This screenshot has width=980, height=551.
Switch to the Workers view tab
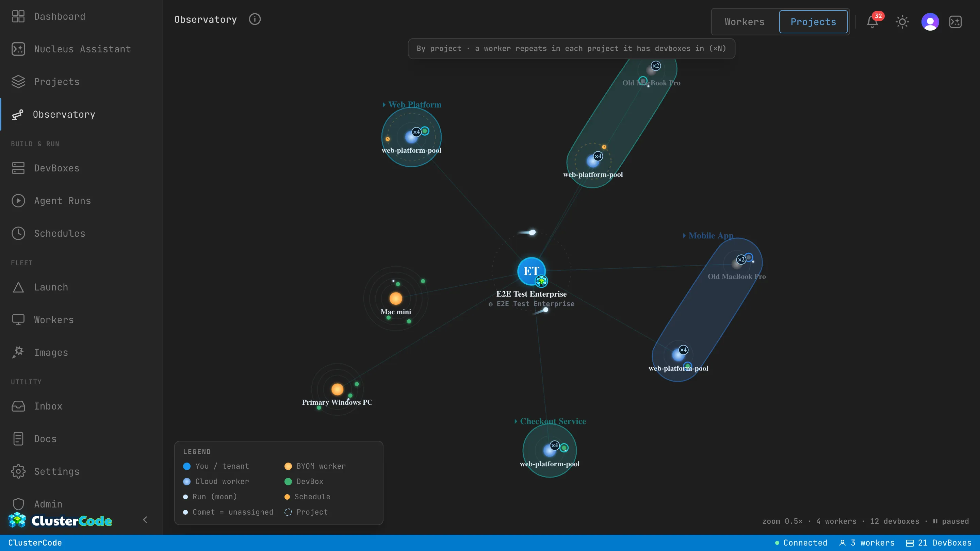tap(745, 22)
